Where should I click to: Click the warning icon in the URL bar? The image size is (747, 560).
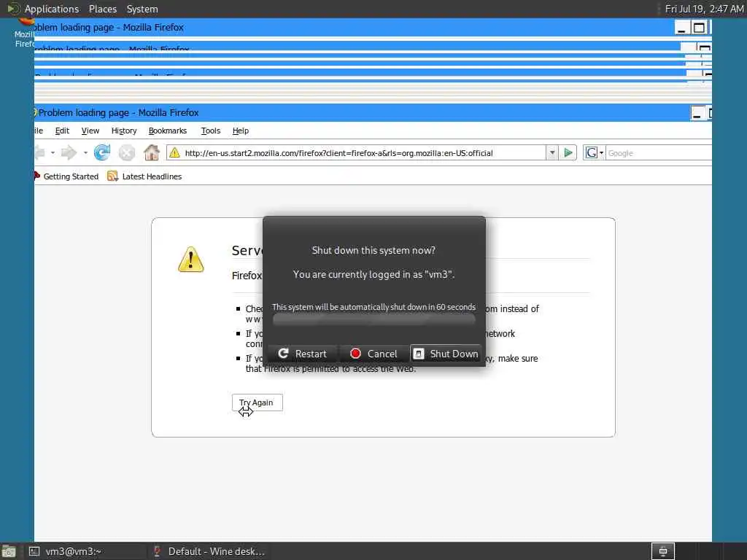(x=175, y=153)
